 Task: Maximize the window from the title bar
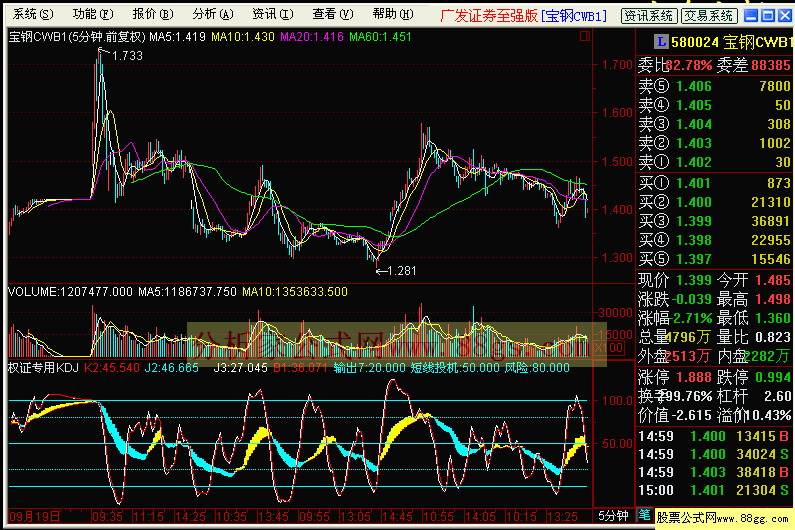click(768, 16)
